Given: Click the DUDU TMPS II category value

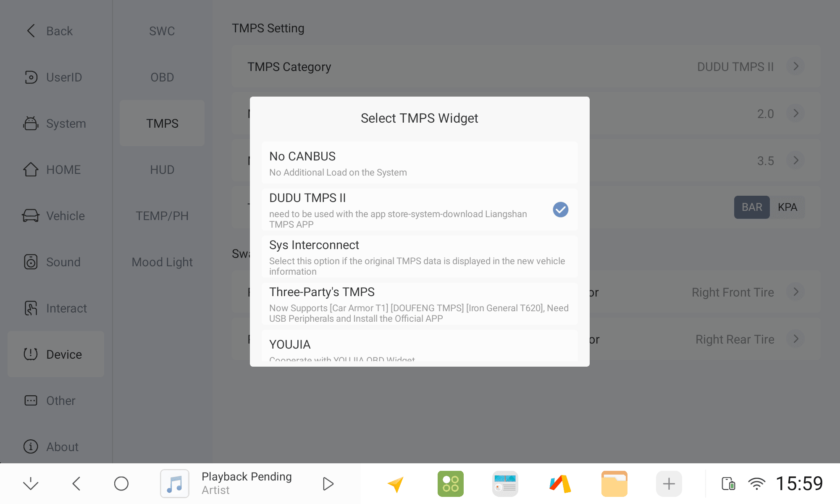Looking at the screenshot, I should (x=735, y=67).
